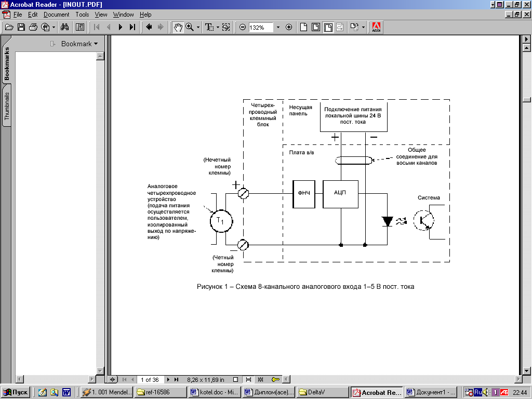Select the Graphics Select tool
Screen dimensions: 532x399
tap(226, 27)
